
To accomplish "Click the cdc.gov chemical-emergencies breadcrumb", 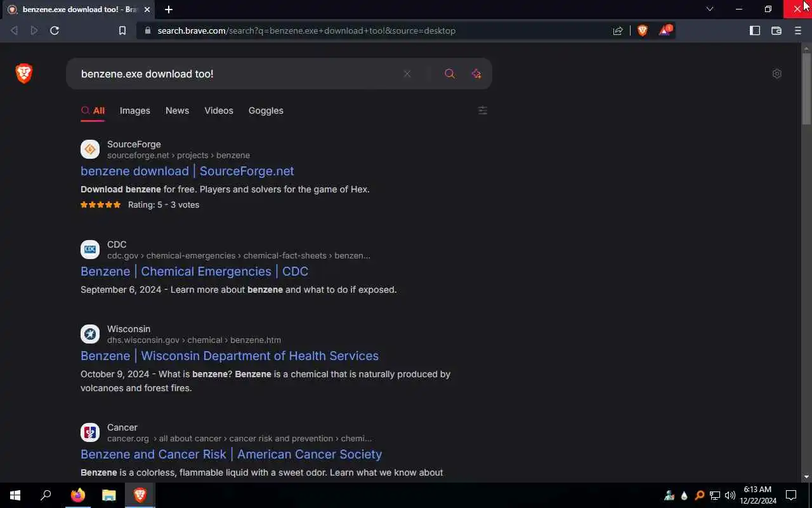I will [x=239, y=255].
